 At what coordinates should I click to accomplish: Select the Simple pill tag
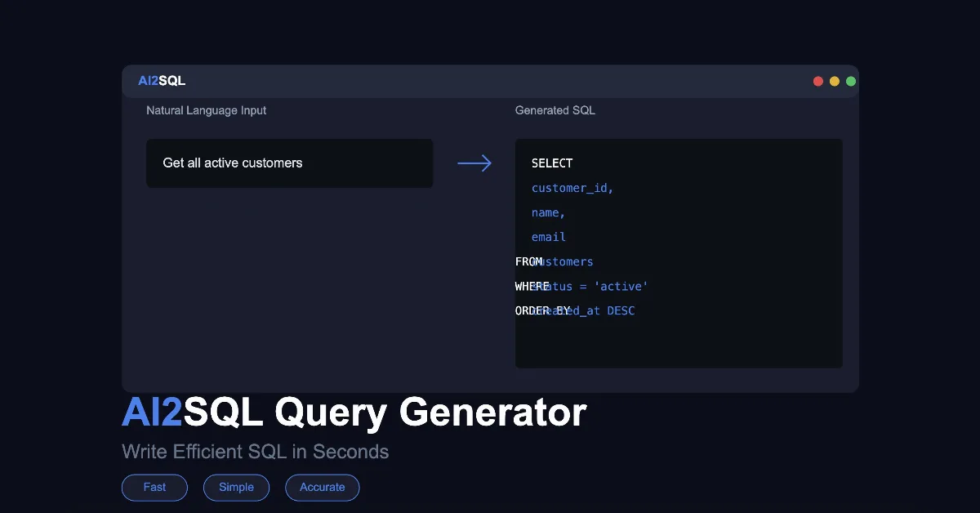(236, 487)
